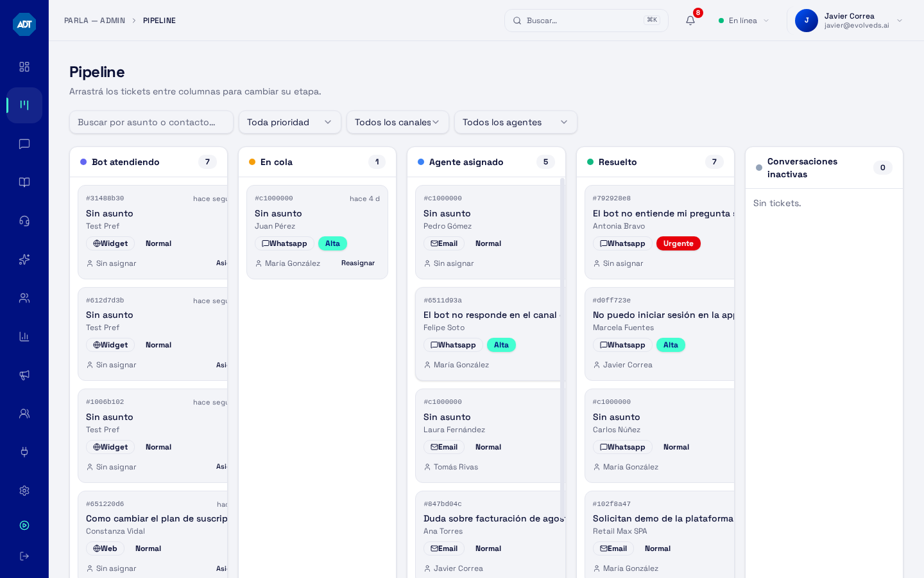Click the Agente asignado column header
The image size is (924, 578).
coord(486,162)
